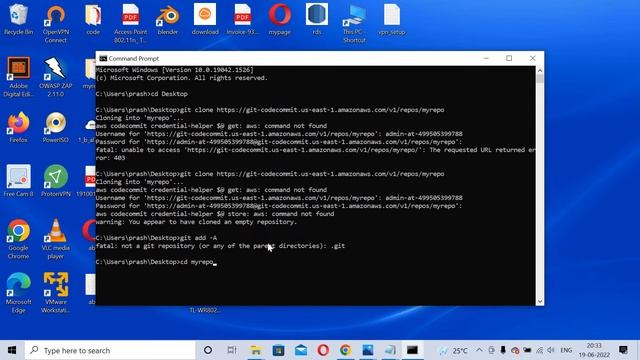
Task: Click the 'cd myrepo' command line
Action: tap(155, 262)
